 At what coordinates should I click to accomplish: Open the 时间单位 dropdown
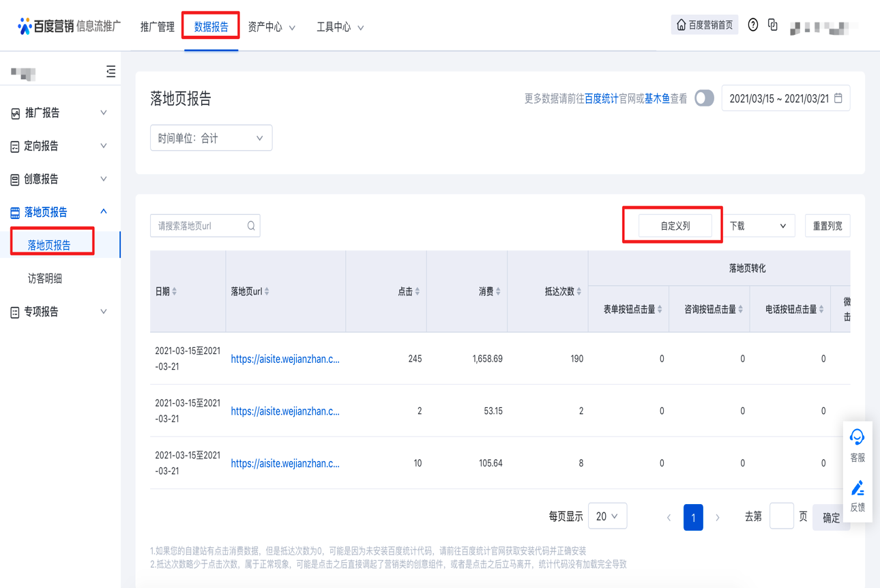coord(211,138)
